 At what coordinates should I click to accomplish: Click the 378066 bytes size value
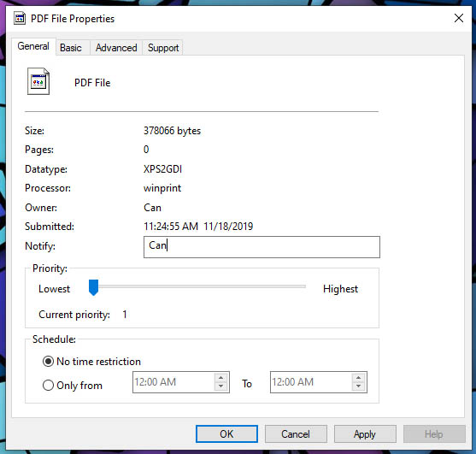(x=172, y=131)
